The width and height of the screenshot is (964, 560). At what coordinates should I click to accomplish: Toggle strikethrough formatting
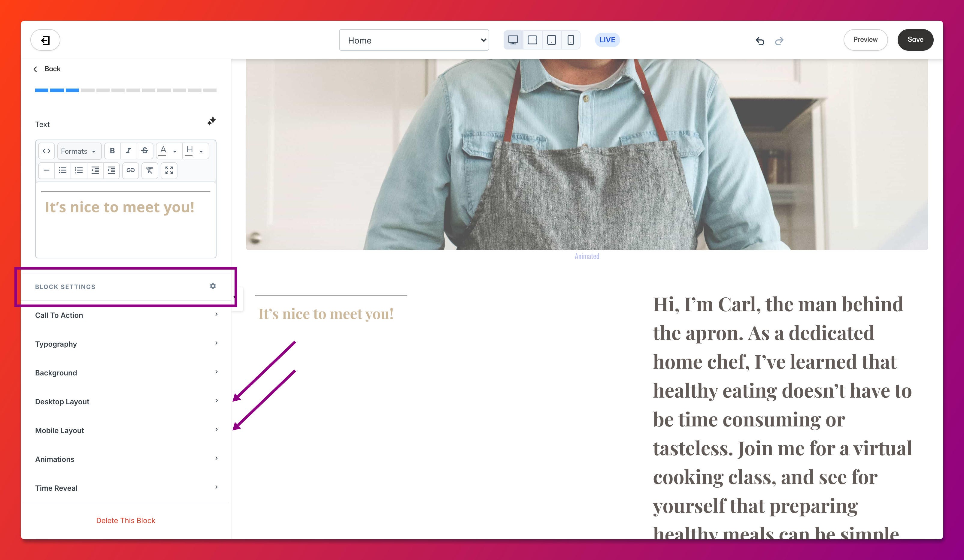(145, 151)
